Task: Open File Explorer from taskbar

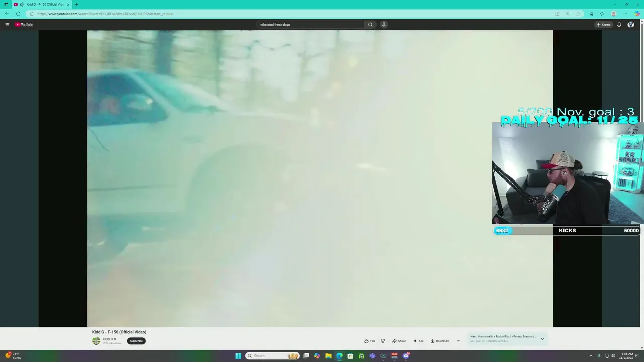Action: pos(328,356)
